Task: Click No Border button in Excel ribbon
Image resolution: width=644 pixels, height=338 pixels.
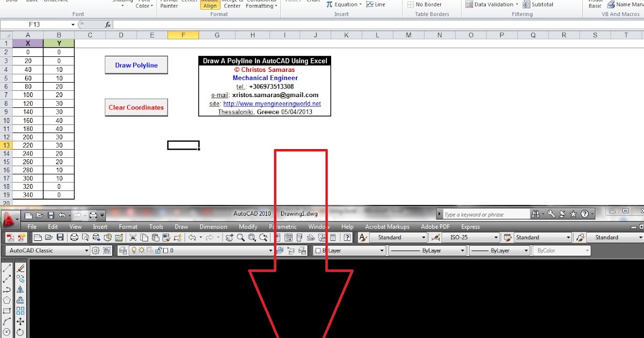Action: point(424,4)
